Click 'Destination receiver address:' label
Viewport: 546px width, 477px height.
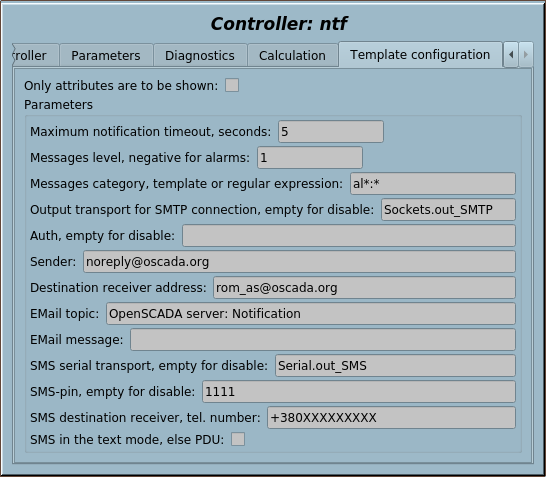tap(118, 288)
